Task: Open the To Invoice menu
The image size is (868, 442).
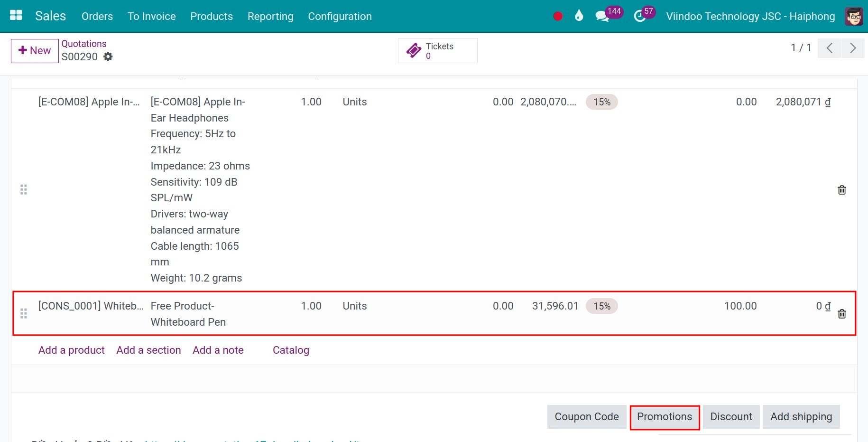Action: coord(152,16)
